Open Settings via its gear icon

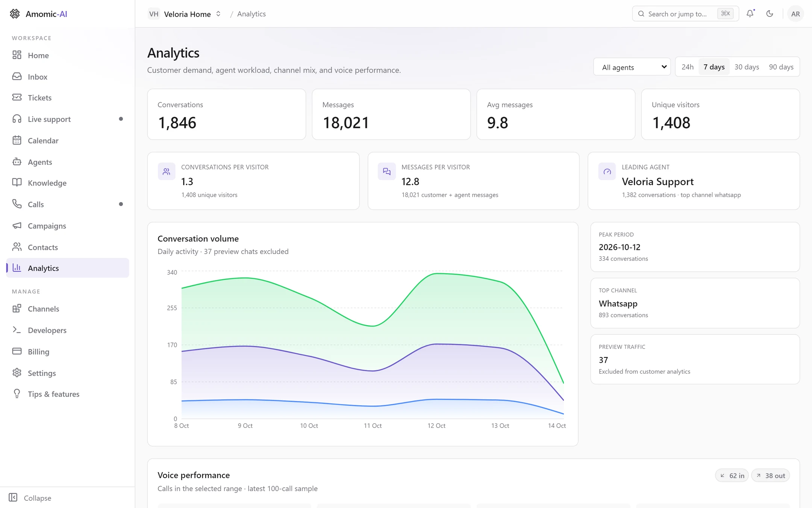pyautogui.click(x=17, y=373)
